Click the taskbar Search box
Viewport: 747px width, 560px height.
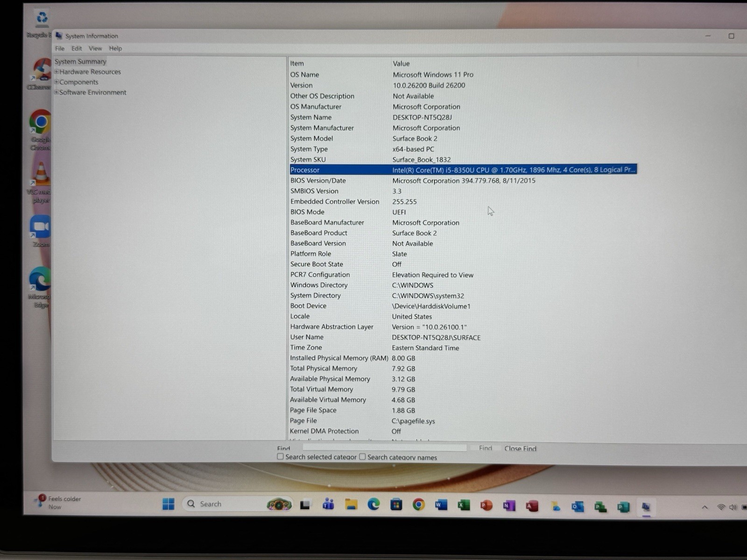click(x=237, y=504)
